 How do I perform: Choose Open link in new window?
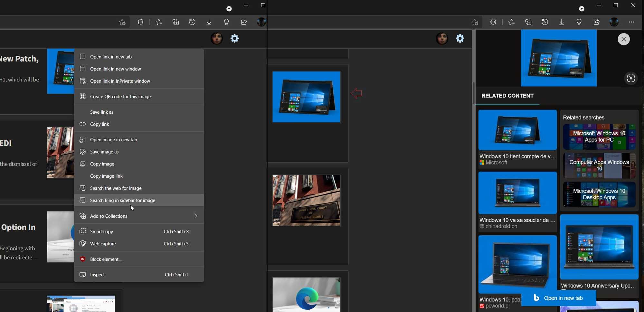pyautogui.click(x=139, y=69)
